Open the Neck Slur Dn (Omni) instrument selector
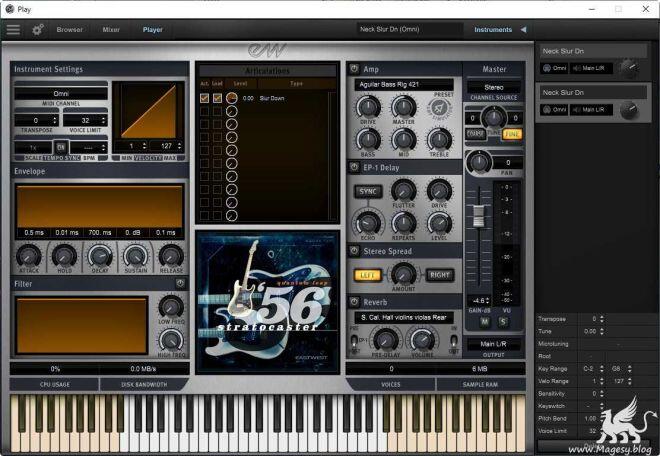The image size is (660, 456). 408,29
